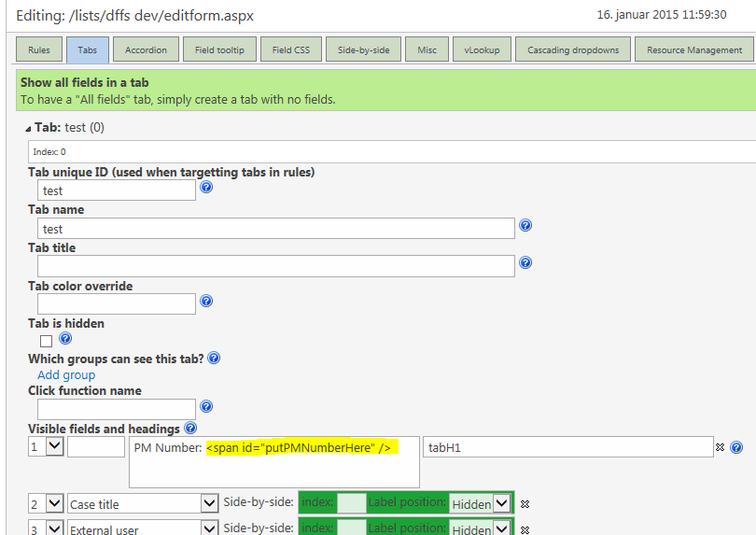Click the Tab color override input field
This screenshot has height=535, width=756.
pos(117,303)
